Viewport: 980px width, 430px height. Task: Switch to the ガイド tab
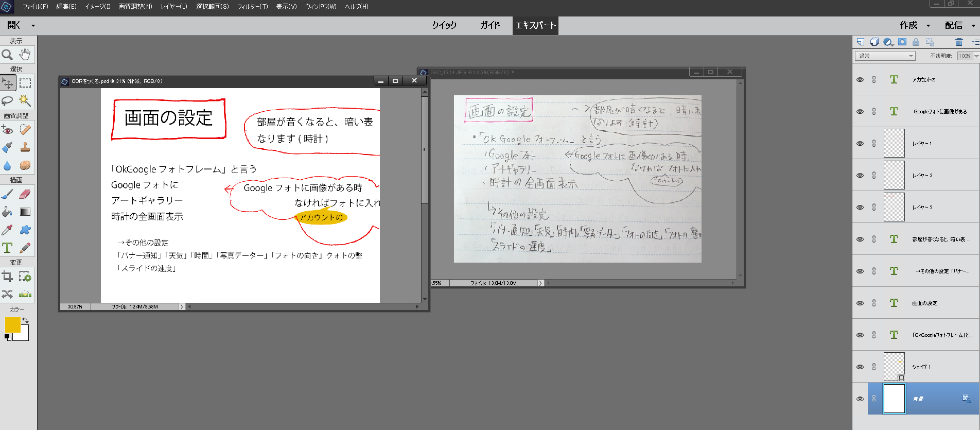[490, 25]
